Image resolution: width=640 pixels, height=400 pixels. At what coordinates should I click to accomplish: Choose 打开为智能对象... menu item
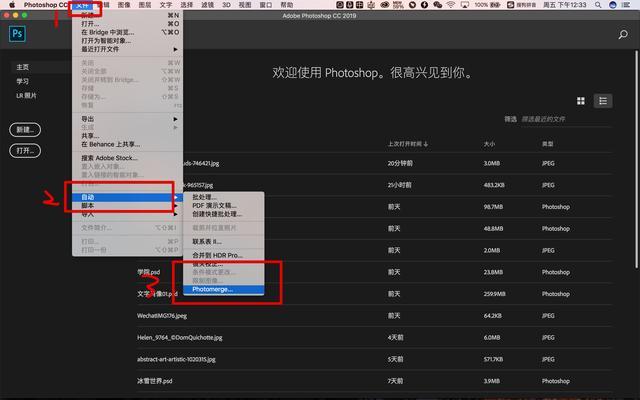(x=127, y=40)
